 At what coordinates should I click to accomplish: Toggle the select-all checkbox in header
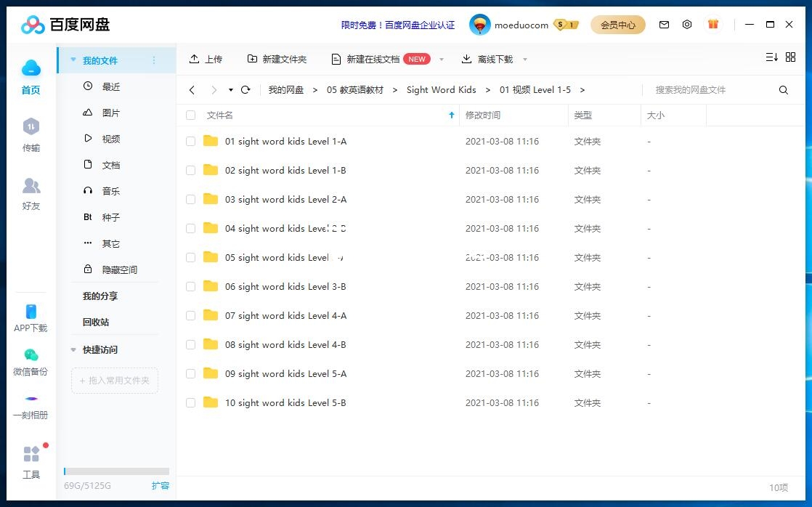(191, 115)
